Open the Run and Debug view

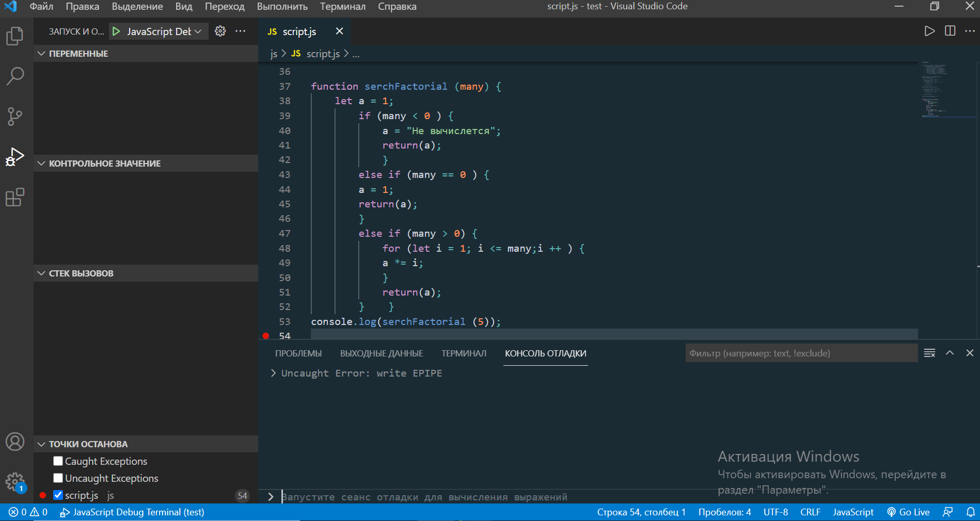[15, 156]
